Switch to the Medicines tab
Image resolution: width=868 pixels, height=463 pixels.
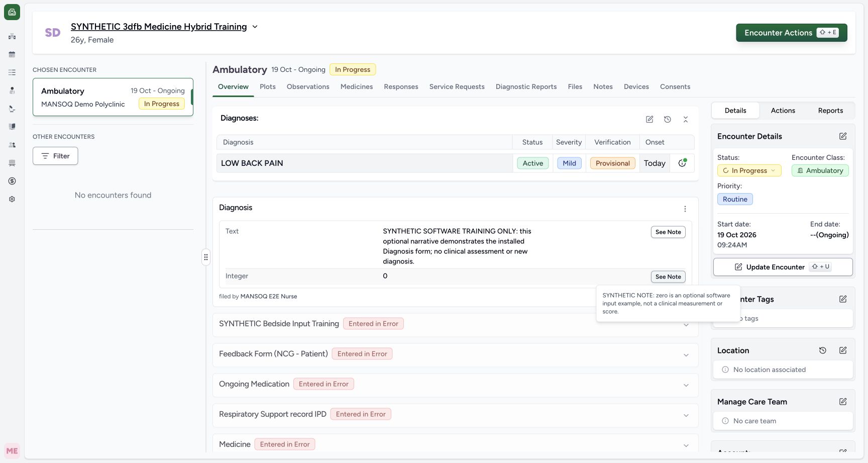click(x=357, y=86)
